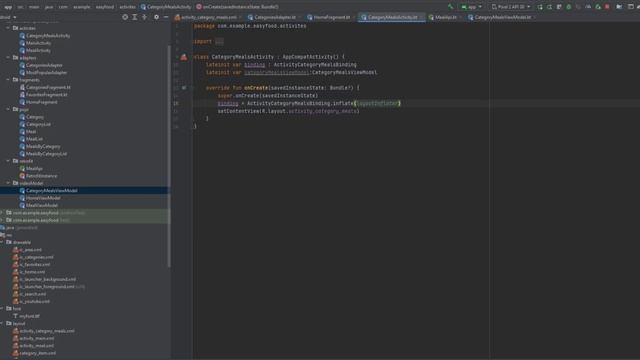
Task: Collapse the retrofit package folder
Action: 8,161
